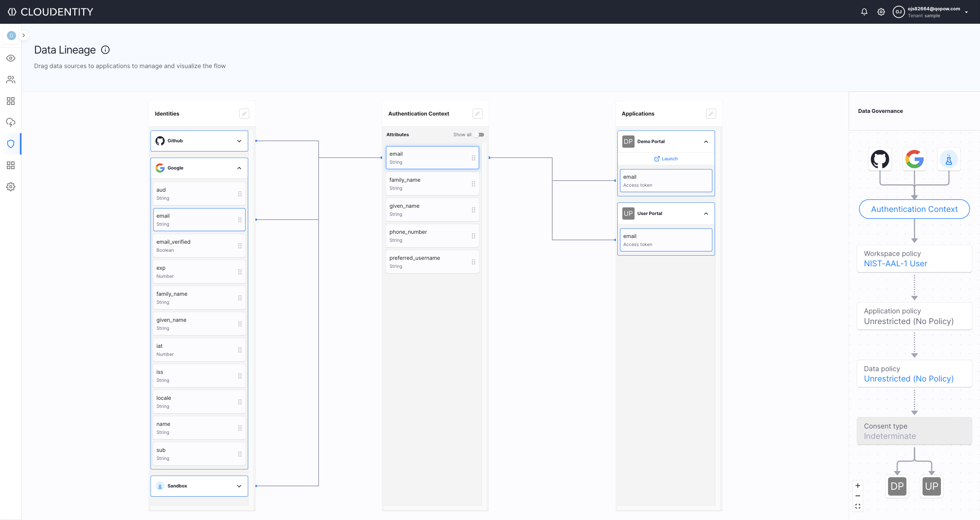The height and width of the screenshot is (520, 980).
Task: Click User Portal UP badge
Action: point(628,214)
